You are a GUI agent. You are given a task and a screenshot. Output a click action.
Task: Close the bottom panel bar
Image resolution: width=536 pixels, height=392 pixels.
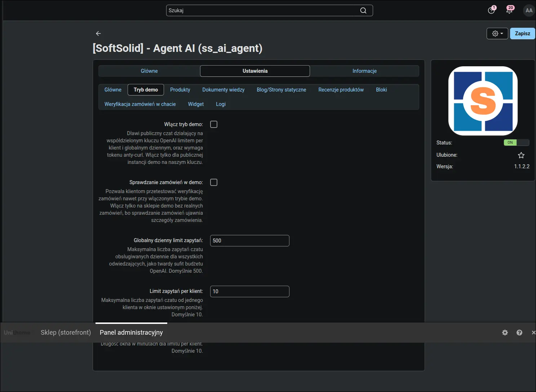(x=533, y=333)
